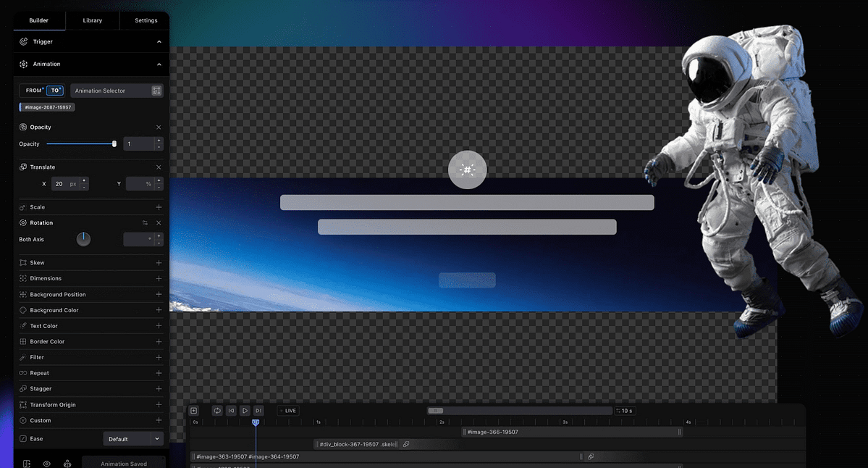Open the Settings tab
Viewport: 868px width, 468px height.
pyautogui.click(x=145, y=20)
